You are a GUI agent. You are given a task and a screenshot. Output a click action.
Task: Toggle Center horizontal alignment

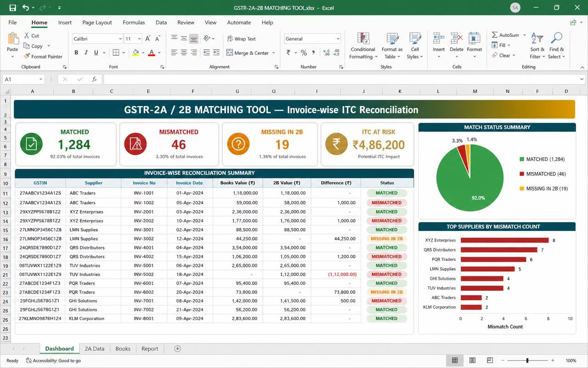184,52
